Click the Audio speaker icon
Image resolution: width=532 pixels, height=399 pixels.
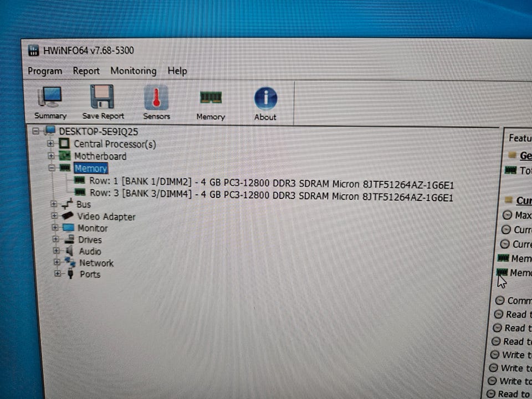70,251
